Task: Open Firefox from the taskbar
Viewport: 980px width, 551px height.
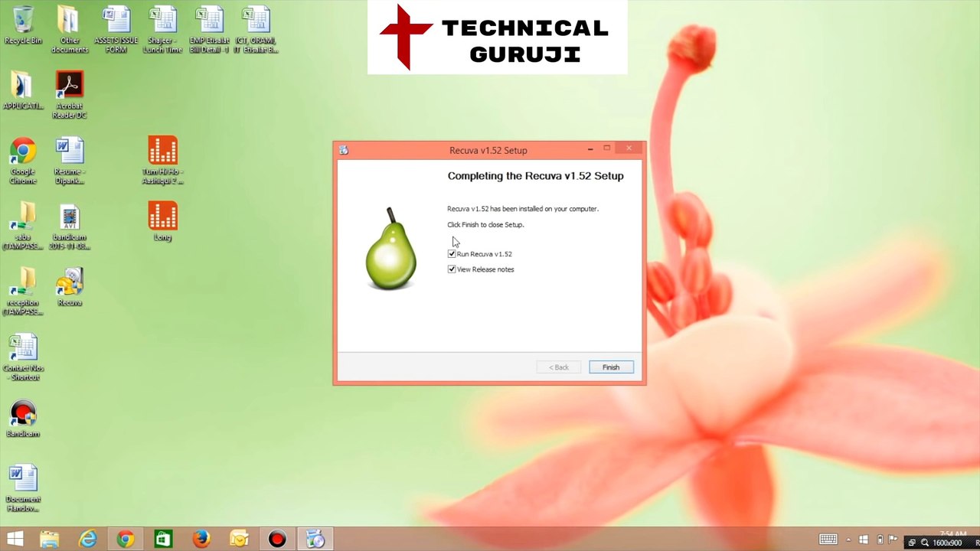Action: tap(201, 540)
